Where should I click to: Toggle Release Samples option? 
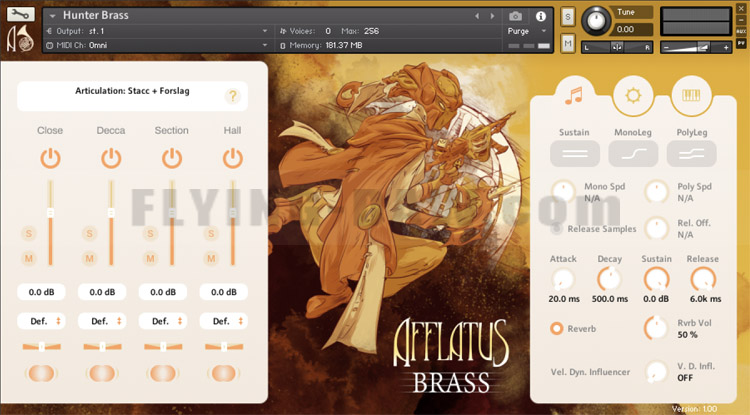(x=556, y=229)
